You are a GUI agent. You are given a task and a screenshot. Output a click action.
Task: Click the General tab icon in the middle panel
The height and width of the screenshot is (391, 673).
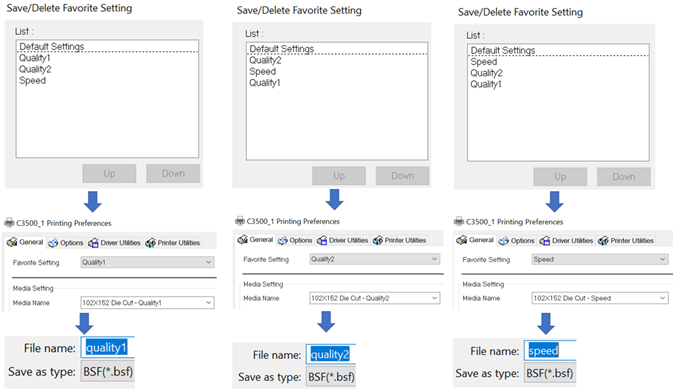243,239
